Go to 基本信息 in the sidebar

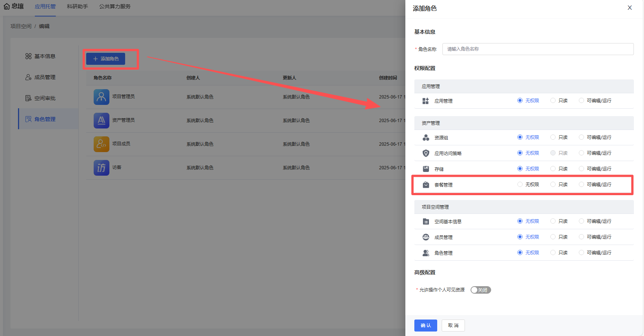(45, 56)
